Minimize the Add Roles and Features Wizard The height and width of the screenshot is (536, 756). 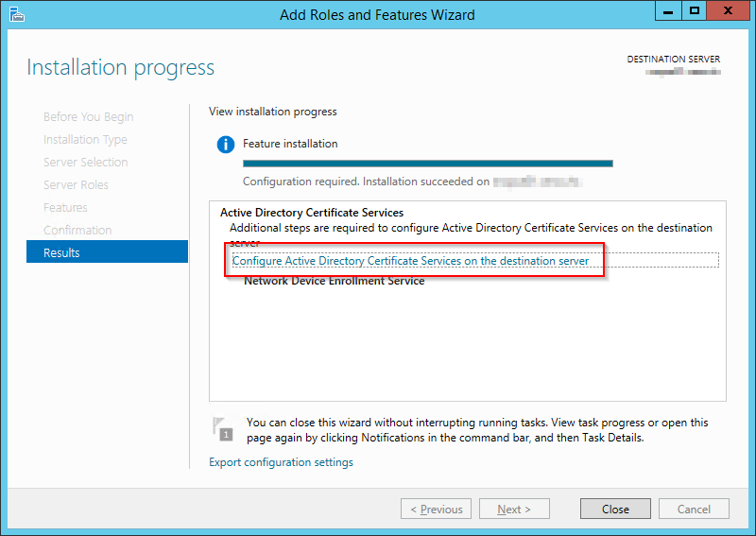[x=668, y=11]
